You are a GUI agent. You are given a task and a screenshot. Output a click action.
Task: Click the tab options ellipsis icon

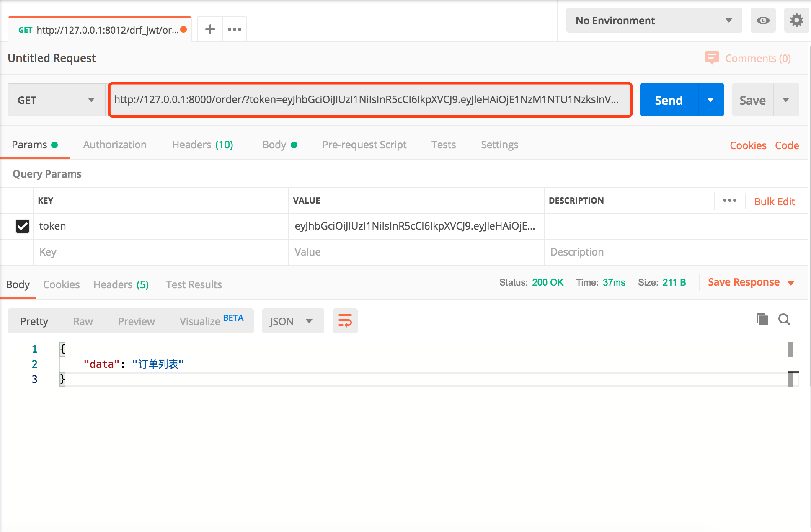(x=235, y=29)
